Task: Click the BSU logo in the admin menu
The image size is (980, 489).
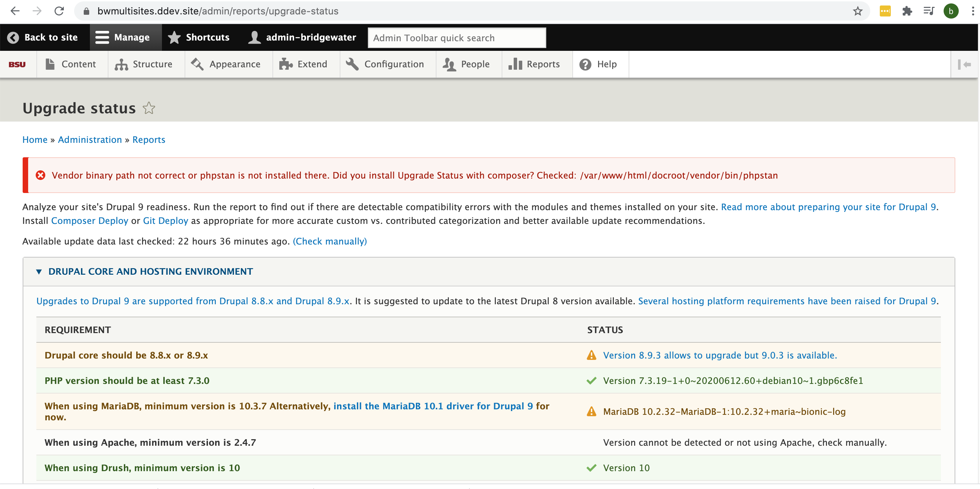Action: 17,64
